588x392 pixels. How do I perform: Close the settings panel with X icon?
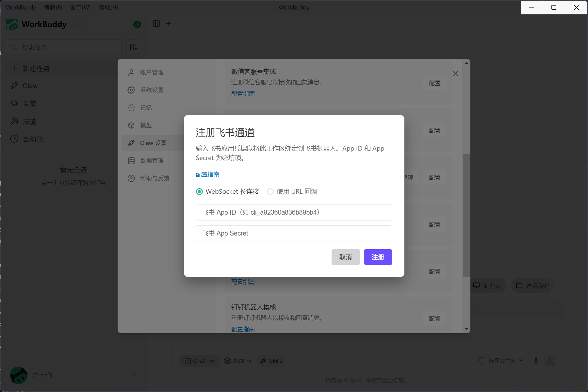(455, 73)
